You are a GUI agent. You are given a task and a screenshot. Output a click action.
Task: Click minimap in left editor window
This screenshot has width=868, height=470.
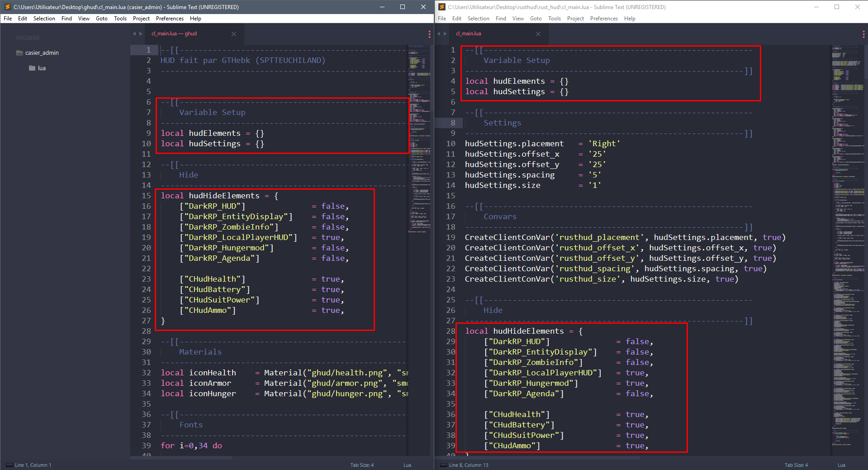tap(420, 139)
